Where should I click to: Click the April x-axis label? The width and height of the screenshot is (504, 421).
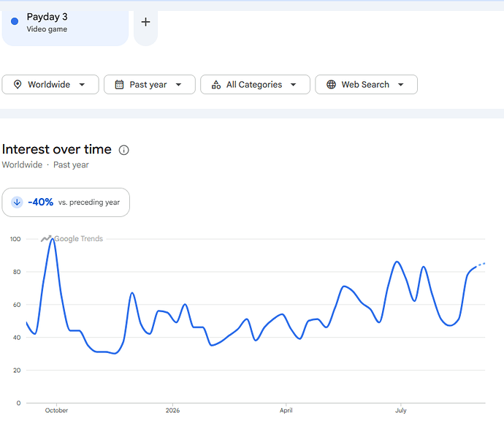[286, 410]
